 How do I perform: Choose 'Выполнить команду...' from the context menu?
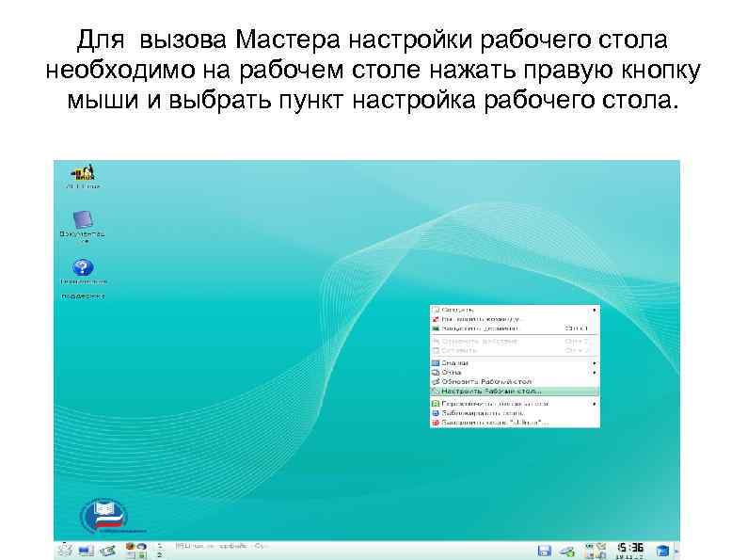pyautogui.click(x=515, y=319)
